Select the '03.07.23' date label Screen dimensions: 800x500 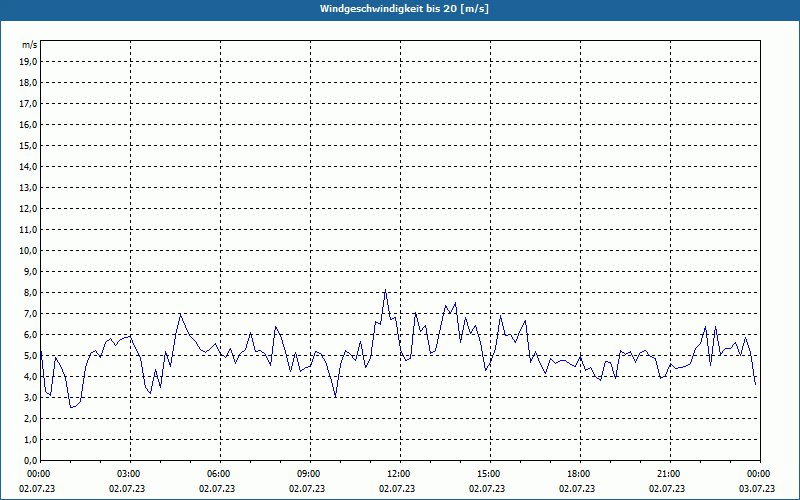[757, 488]
